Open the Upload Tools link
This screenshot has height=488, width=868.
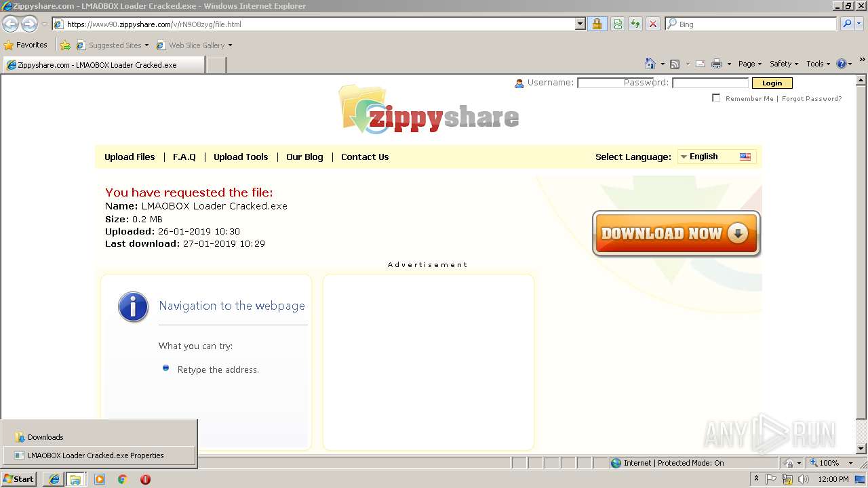tap(241, 157)
